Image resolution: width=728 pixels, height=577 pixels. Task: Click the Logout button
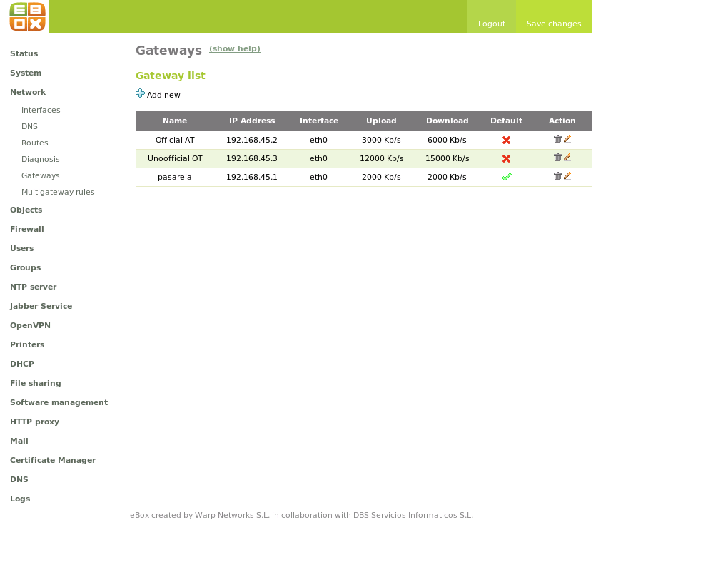(x=491, y=24)
